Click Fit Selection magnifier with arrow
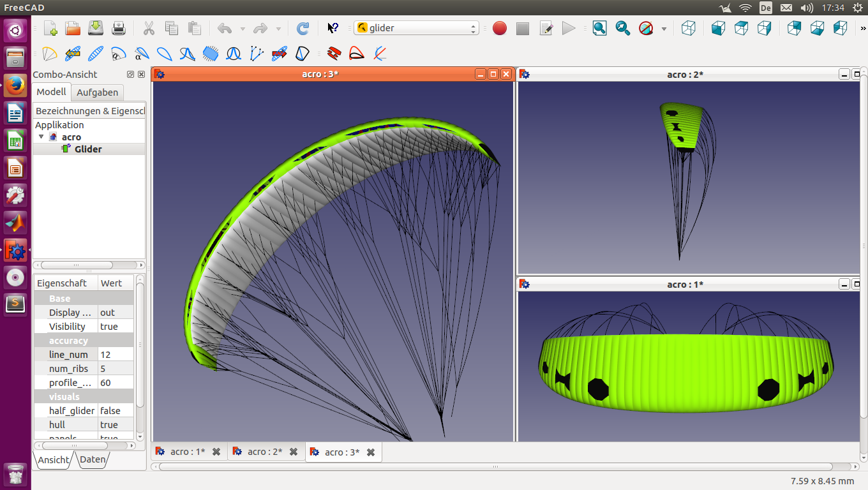868x490 pixels. click(x=623, y=28)
